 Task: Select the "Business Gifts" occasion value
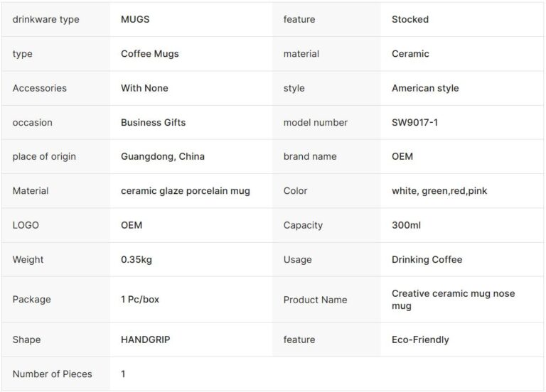coord(153,122)
